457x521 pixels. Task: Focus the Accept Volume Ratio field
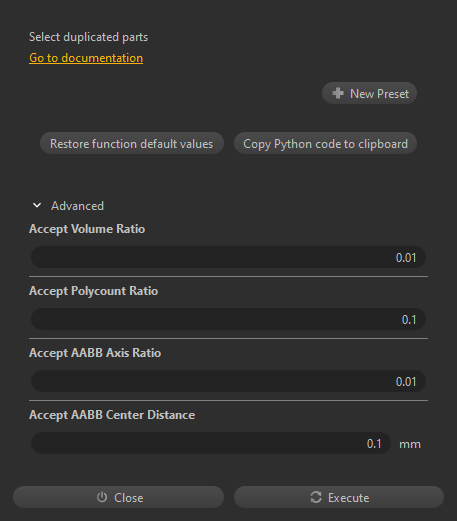click(228, 257)
